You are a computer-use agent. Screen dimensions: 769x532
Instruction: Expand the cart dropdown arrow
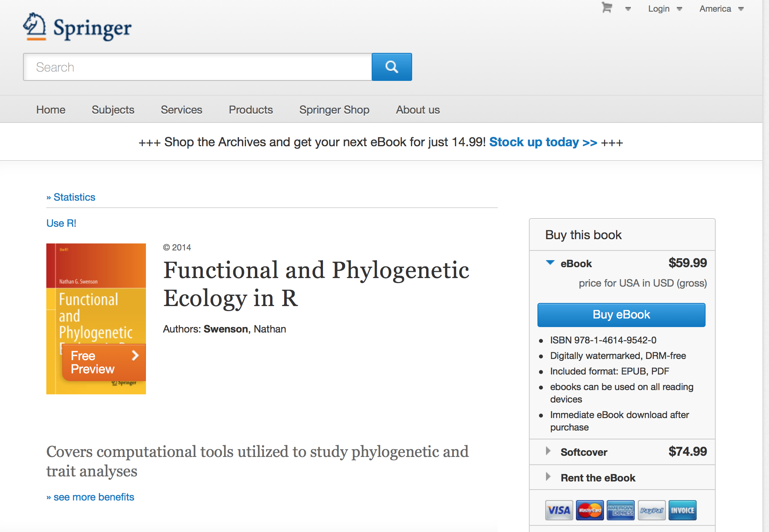628,9
